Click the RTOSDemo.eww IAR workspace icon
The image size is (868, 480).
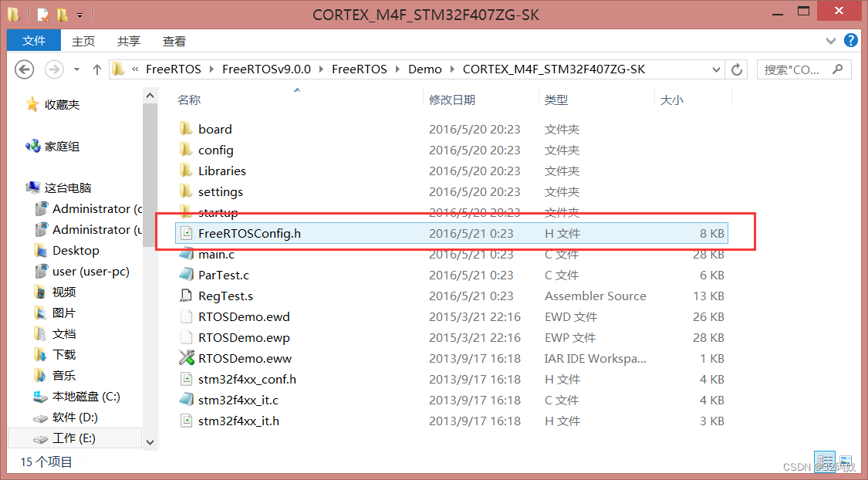[x=186, y=358]
